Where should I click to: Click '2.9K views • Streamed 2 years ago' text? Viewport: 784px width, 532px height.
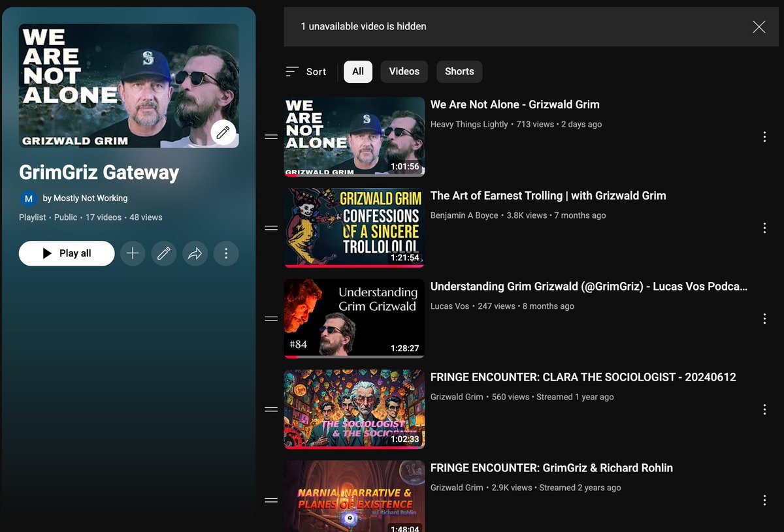click(557, 488)
